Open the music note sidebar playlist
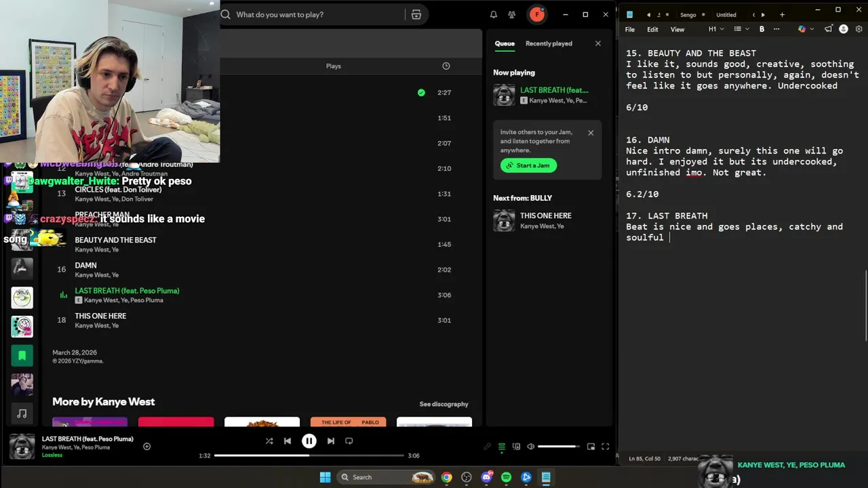The width and height of the screenshot is (868, 488). coord(22,413)
